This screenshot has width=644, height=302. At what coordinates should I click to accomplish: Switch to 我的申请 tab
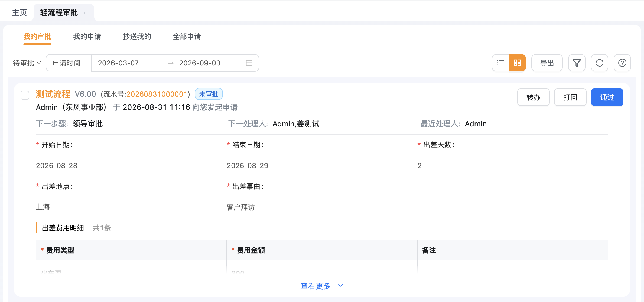(87, 37)
